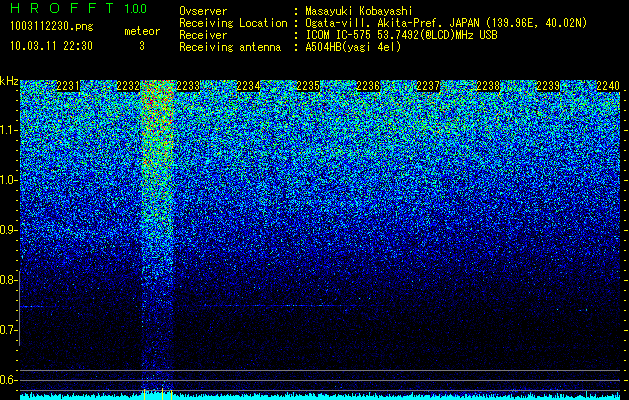Click the Receiving antenna label

[x=230, y=47]
